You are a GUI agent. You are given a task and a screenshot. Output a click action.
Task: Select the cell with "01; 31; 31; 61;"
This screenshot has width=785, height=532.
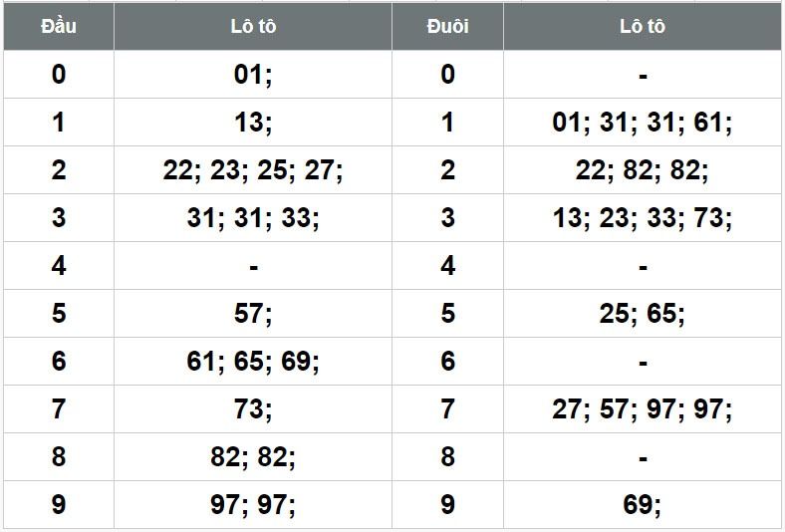[643, 123]
